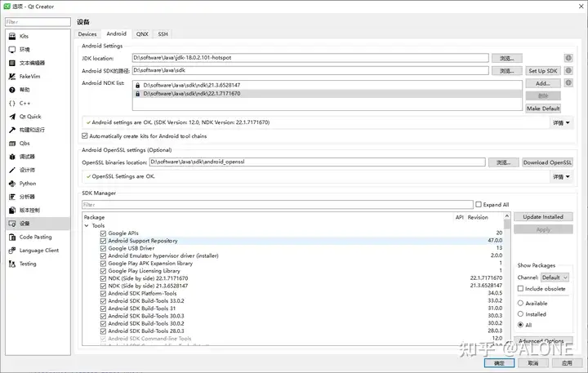Select the All radio button
Screen dimensions: 588x373
coord(520,325)
